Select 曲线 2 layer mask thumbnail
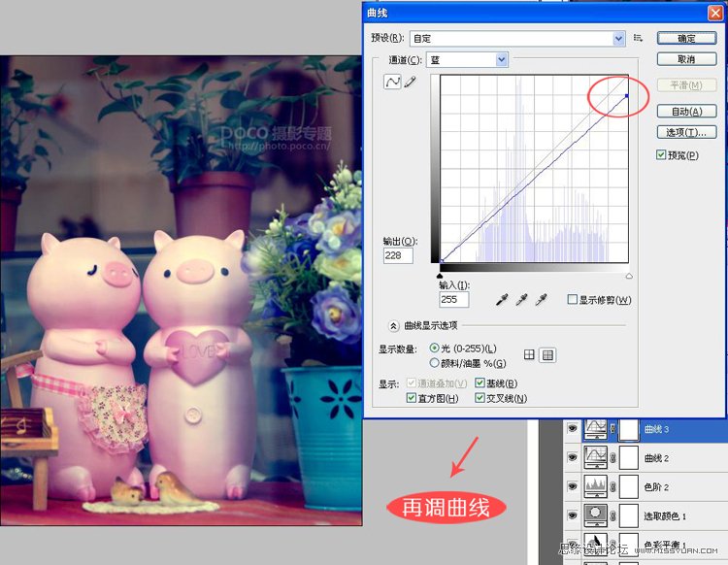Screen dimensions: 728x565 (629, 458)
